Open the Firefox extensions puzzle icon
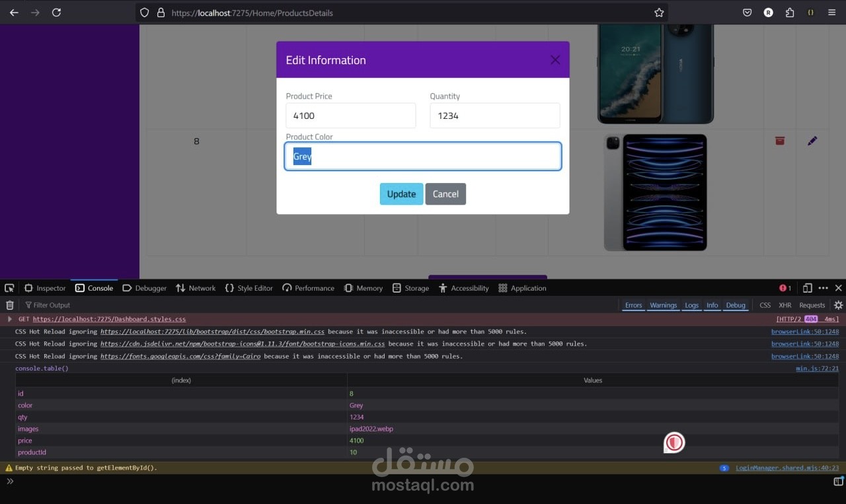Viewport: 846px width, 504px height. point(790,13)
